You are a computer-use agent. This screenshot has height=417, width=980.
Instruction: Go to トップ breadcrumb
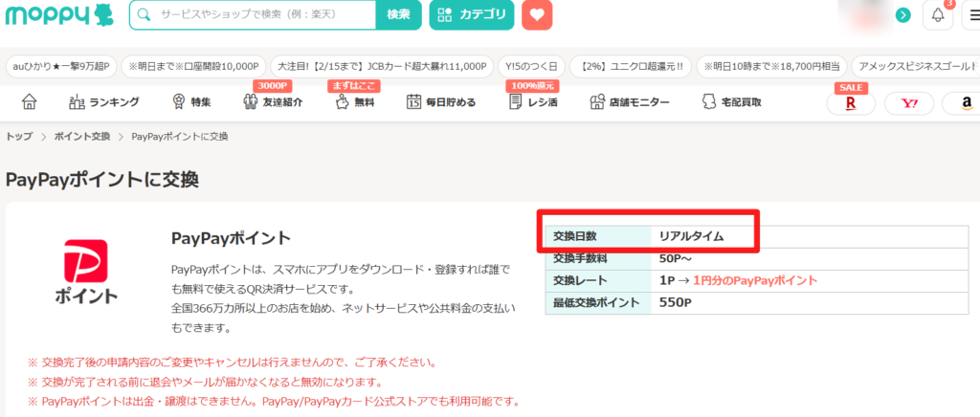19,137
